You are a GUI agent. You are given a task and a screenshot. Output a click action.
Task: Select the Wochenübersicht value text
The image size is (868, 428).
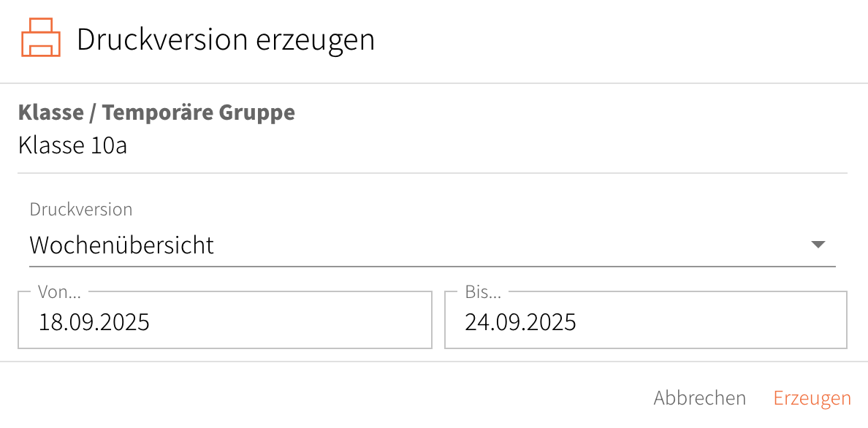click(x=122, y=245)
